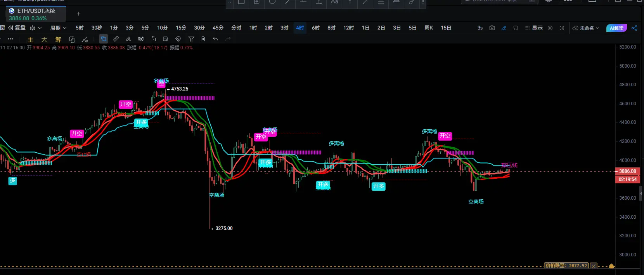Click the redo arrow icon

228,39
